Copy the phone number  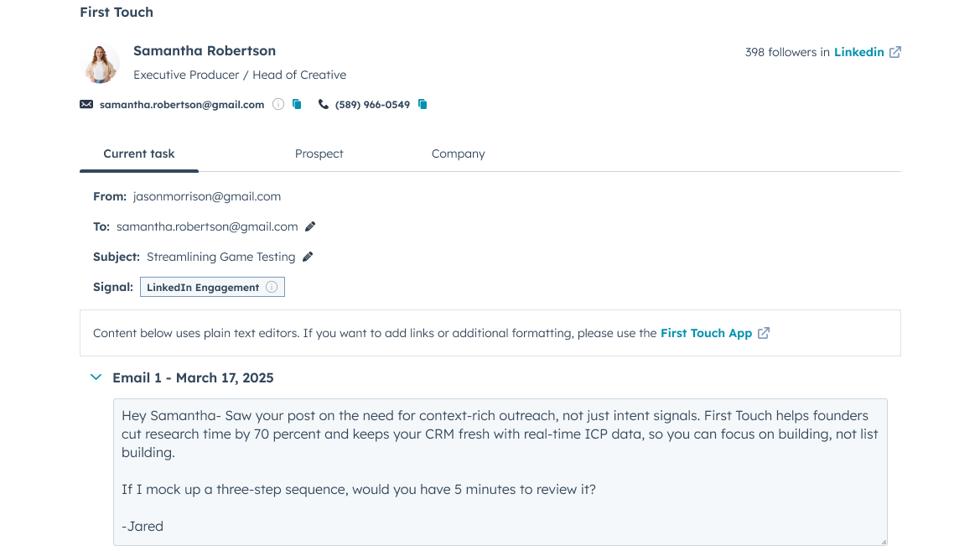click(x=423, y=104)
